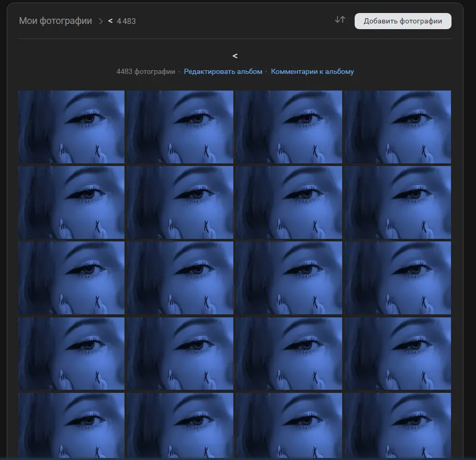Open fourth photo in the third row
The width and height of the screenshot is (476, 460).
(398, 278)
